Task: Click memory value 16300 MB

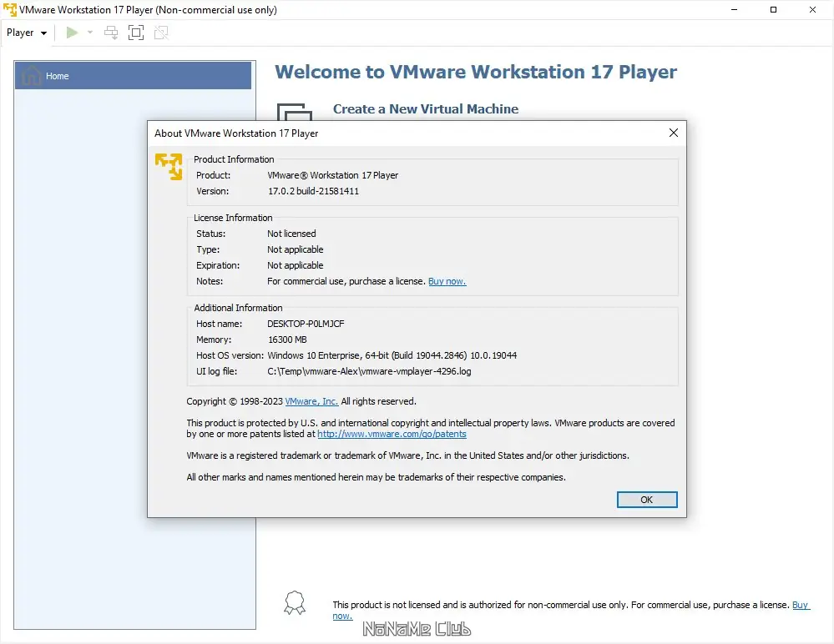Action: (287, 340)
